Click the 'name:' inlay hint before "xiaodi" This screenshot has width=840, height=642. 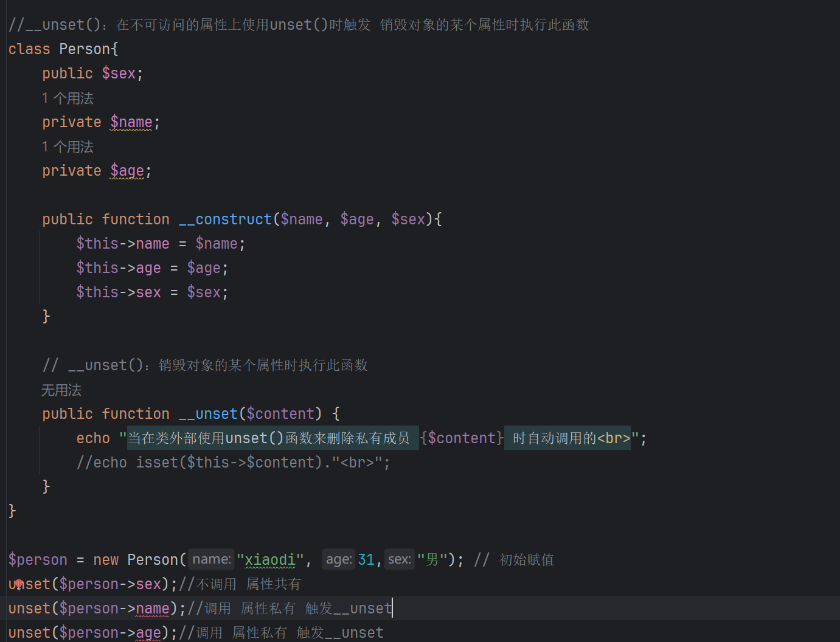212,559
